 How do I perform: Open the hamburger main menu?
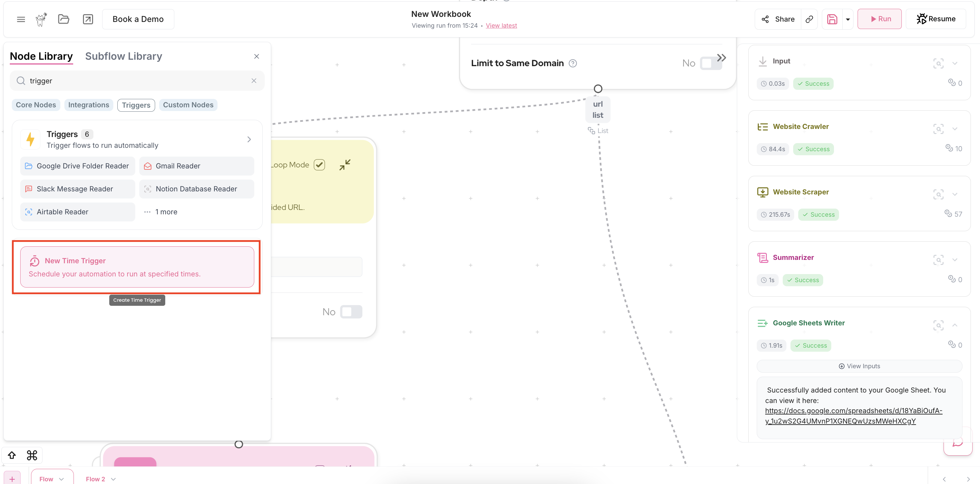[21, 19]
